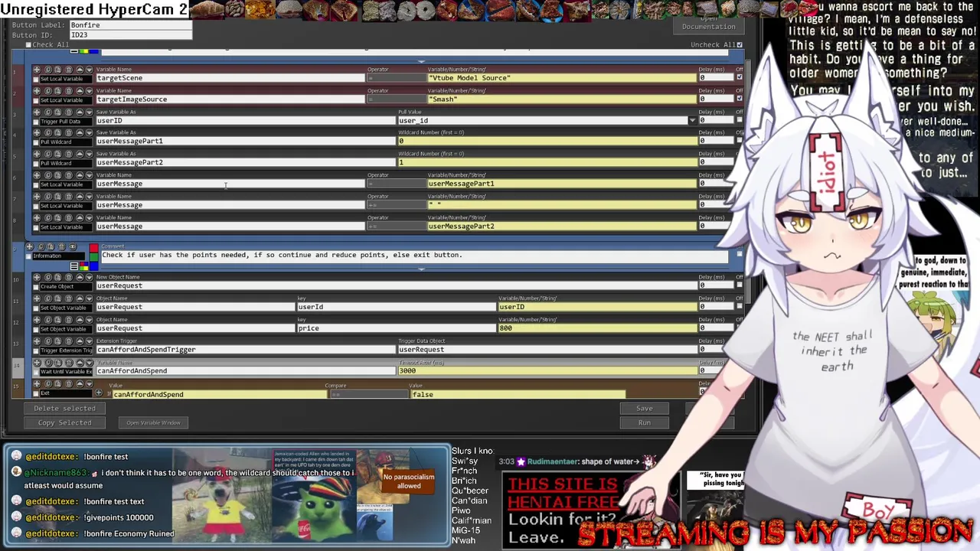Click the trash icon on targetScene row
Screen dimensions: 980x551
[x=68, y=70]
